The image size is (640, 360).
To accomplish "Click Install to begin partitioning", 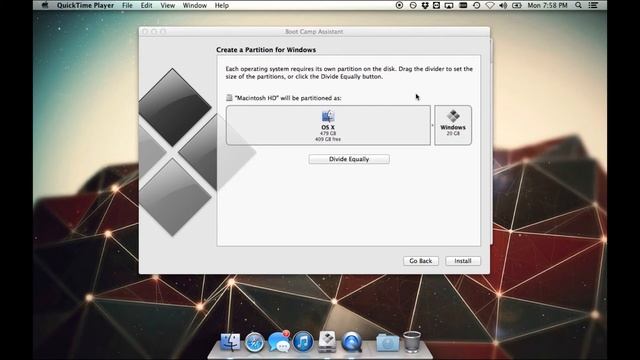I will coord(463,261).
